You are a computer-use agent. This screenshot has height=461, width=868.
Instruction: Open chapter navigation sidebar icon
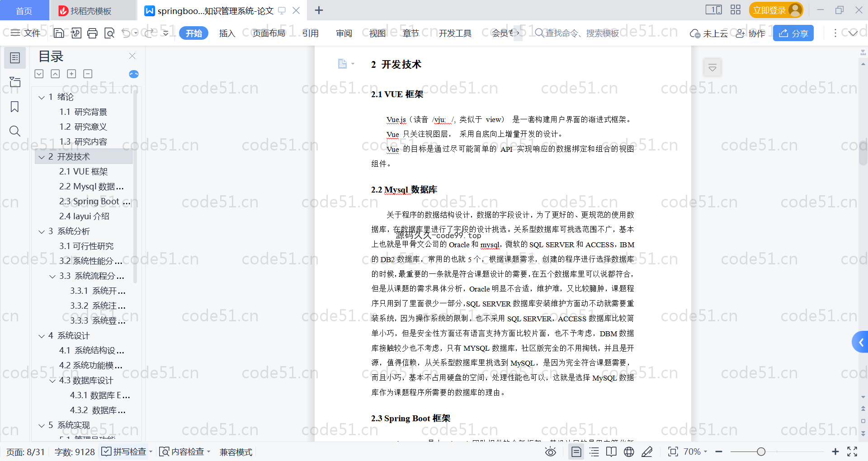click(x=15, y=82)
